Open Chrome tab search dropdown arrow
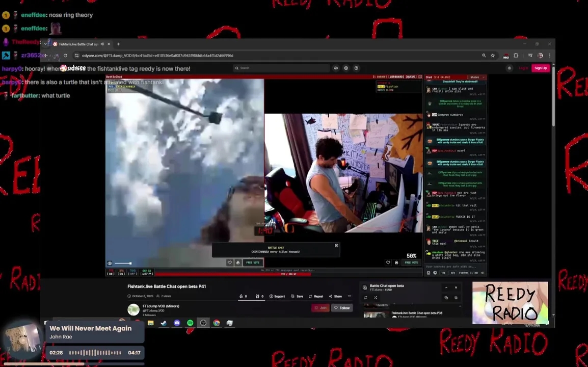The height and width of the screenshot is (367, 588). pyautogui.click(x=45, y=44)
